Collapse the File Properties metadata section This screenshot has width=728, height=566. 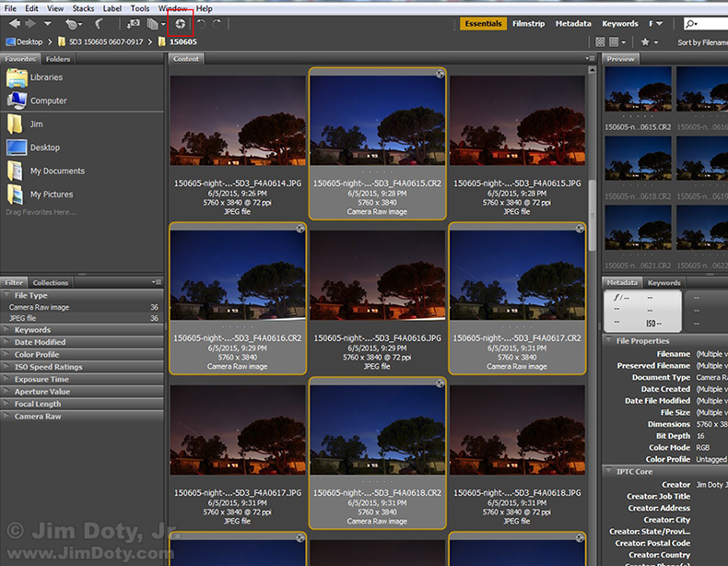pos(609,340)
